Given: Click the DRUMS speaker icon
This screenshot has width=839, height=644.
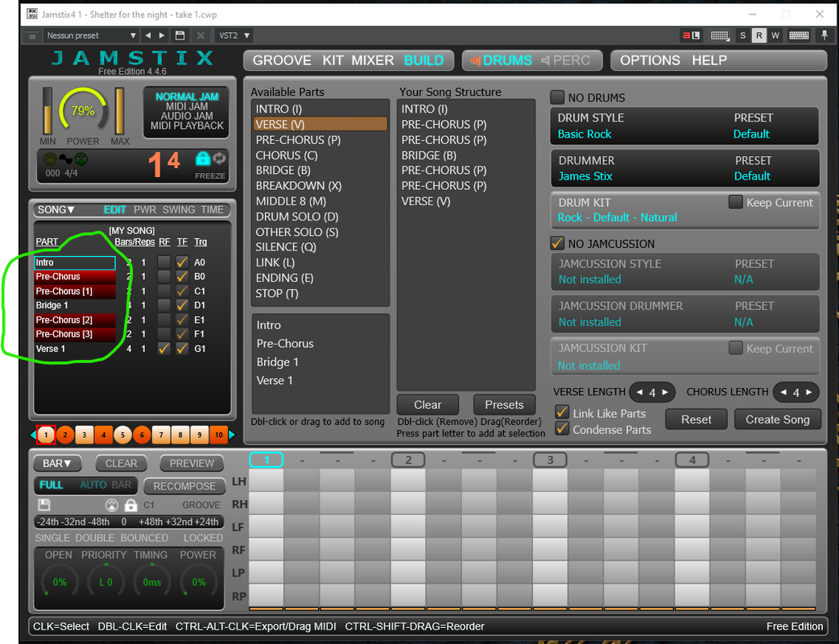Looking at the screenshot, I should pyautogui.click(x=474, y=60).
